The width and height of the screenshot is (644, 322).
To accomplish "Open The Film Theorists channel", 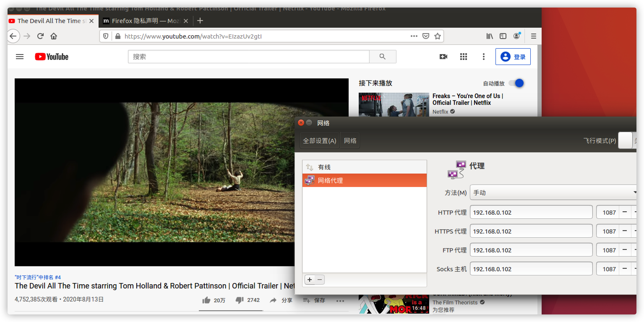I will (455, 302).
